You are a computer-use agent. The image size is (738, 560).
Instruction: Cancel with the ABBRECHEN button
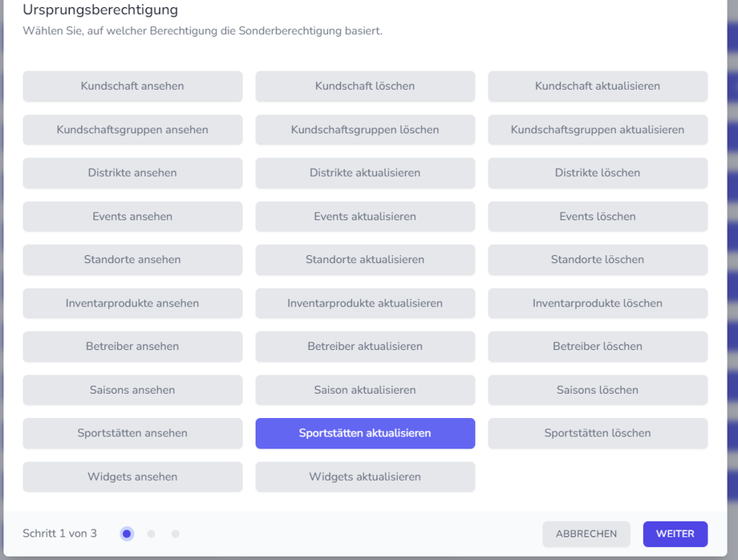point(586,534)
